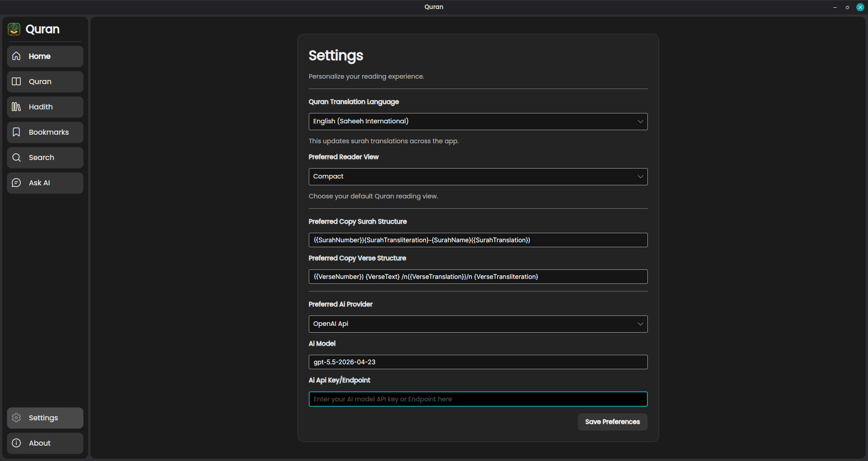Click the Hadith library books icon
This screenshot has width=868, height=461.
tap(16, 107)
